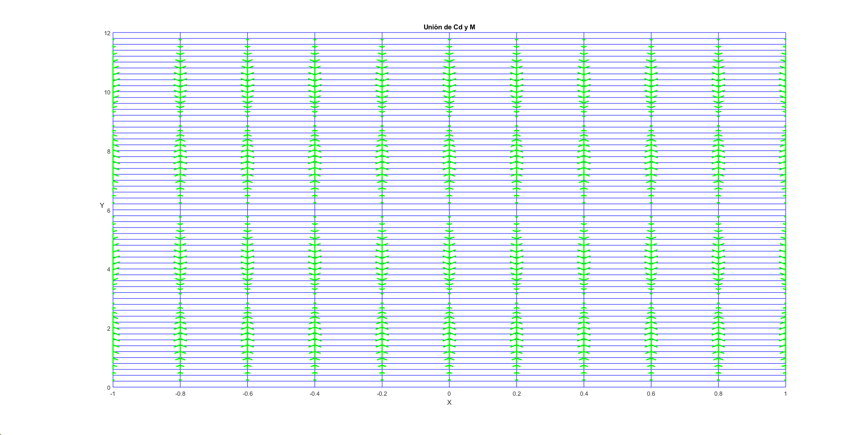Click the x-axis tick label 1
This screenshot has height=435, width=868.
[785, 394]
